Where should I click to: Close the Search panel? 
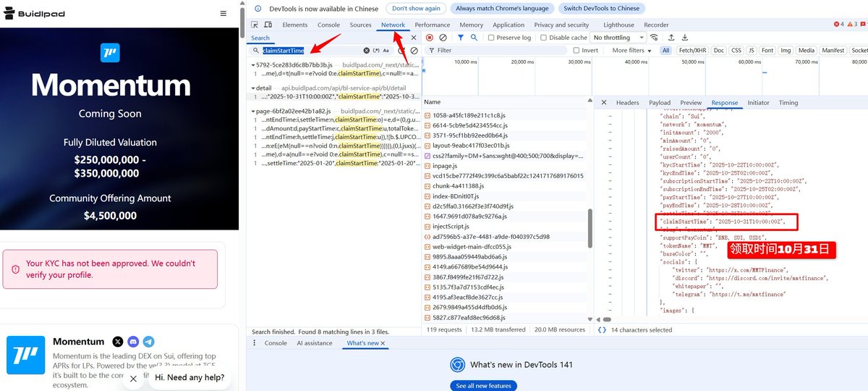click(x=414, y=38)
